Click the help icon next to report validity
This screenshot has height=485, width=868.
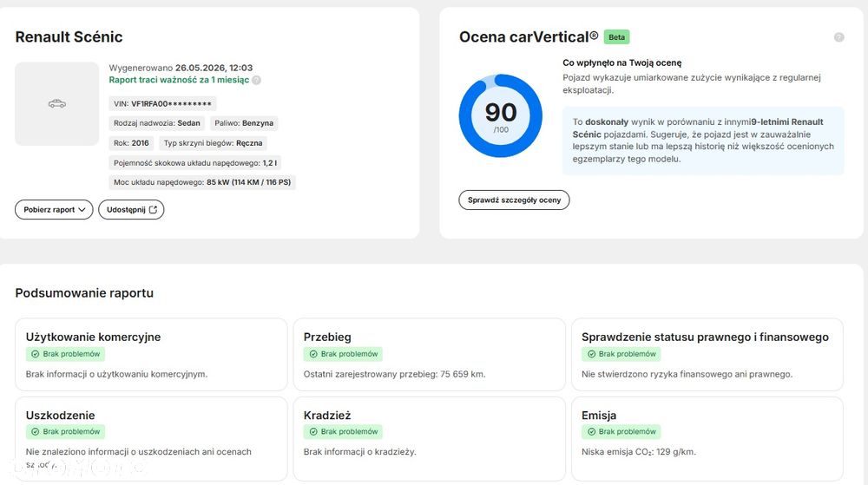pyautogui.click(x=256, y=80)
